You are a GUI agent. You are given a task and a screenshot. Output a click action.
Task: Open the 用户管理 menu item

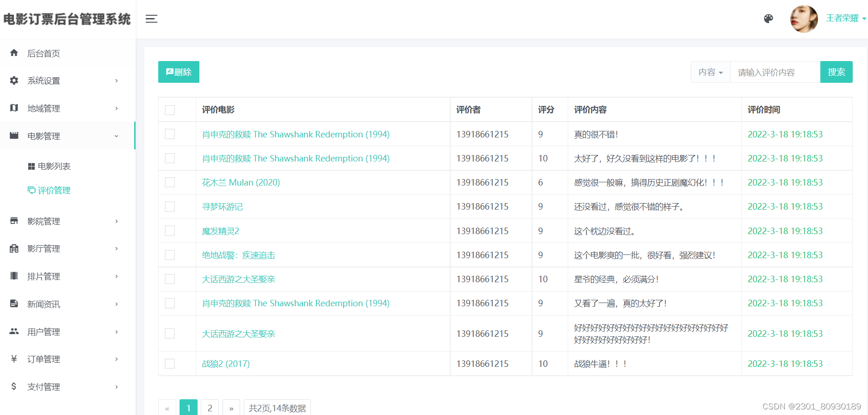(x=68, y=332)
